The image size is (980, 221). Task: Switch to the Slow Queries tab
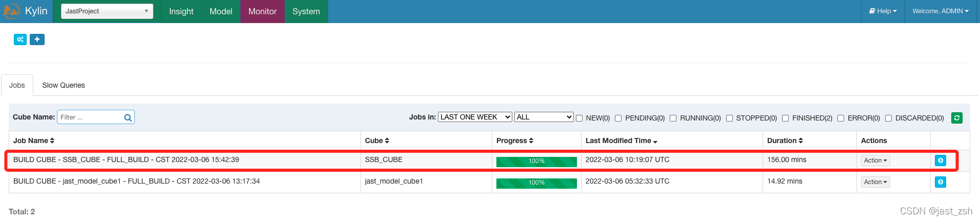64,85
